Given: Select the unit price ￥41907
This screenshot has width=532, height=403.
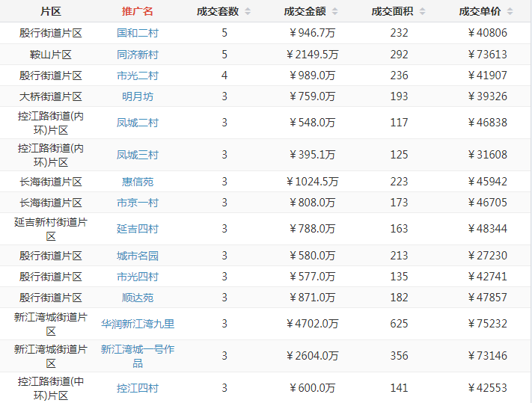Looking at the screenshot, I should coord(488,76).
